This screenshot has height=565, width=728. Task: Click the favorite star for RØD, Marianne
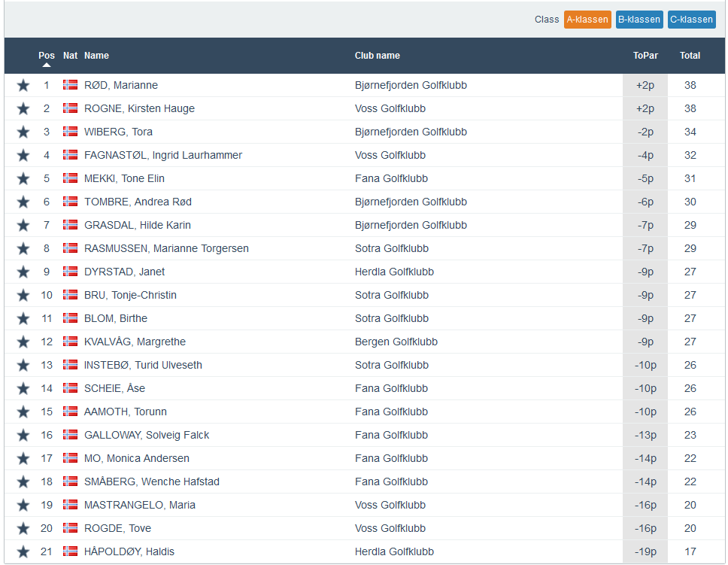coord(23,86)
